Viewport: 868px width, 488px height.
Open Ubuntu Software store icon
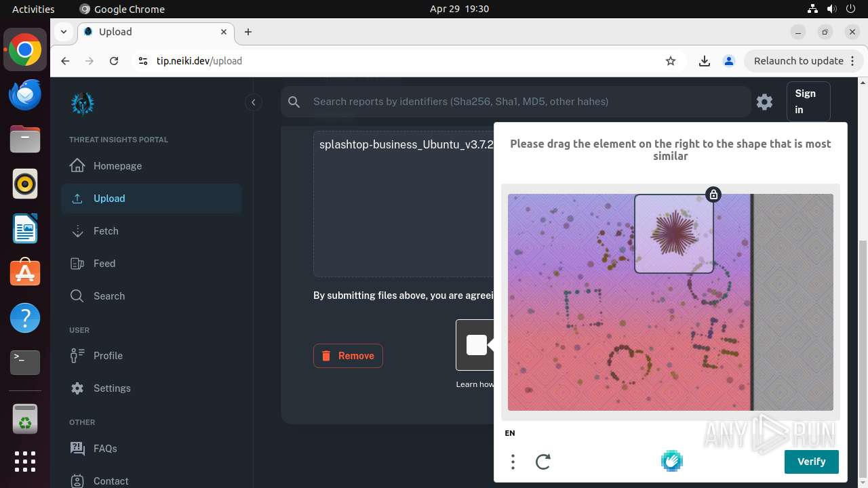pyautogui.click(x=25, y=273)
